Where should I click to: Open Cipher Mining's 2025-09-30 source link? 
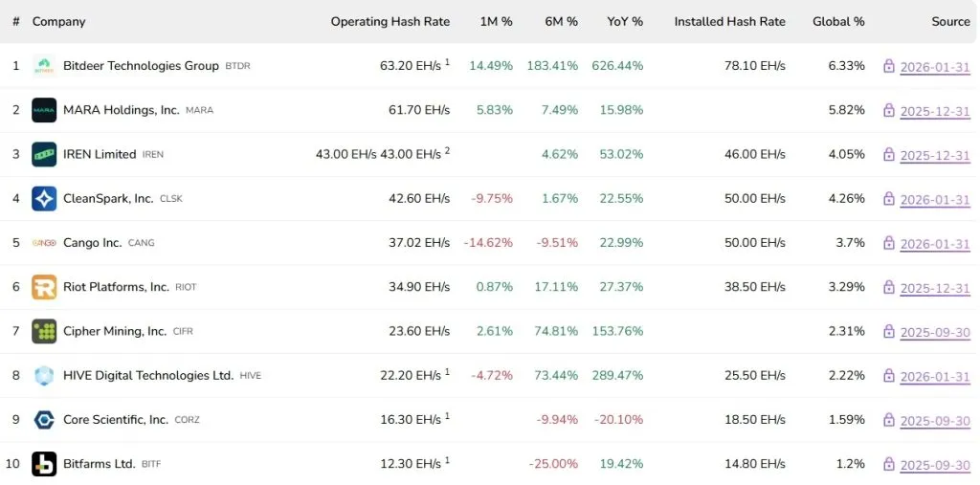[x=935, y=332]
